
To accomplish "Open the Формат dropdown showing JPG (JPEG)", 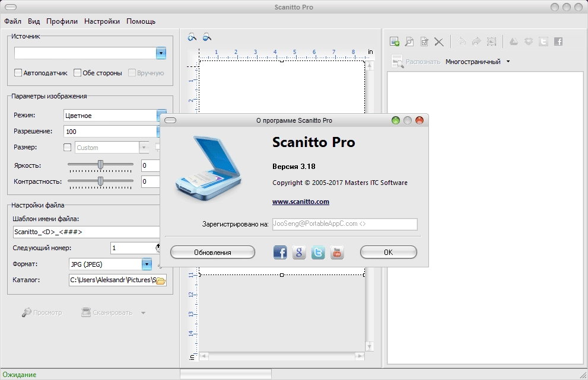I will [x=147, y=264].
